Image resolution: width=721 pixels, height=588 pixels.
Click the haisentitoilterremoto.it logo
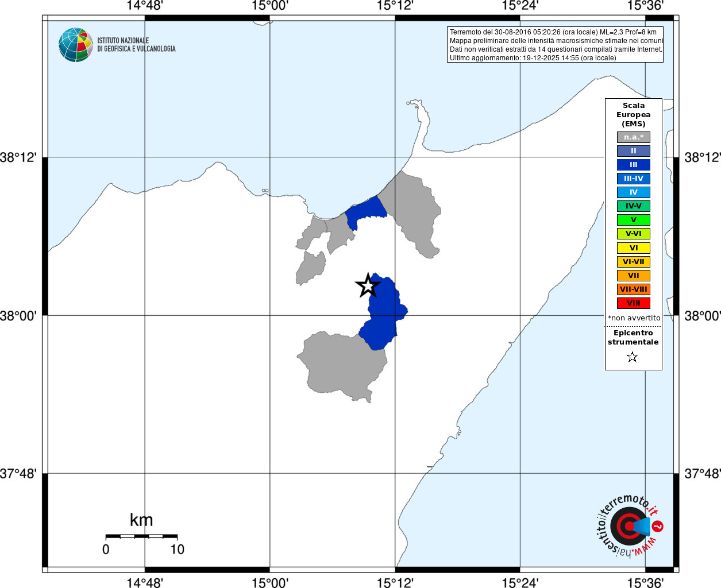(x=629, y=526)
